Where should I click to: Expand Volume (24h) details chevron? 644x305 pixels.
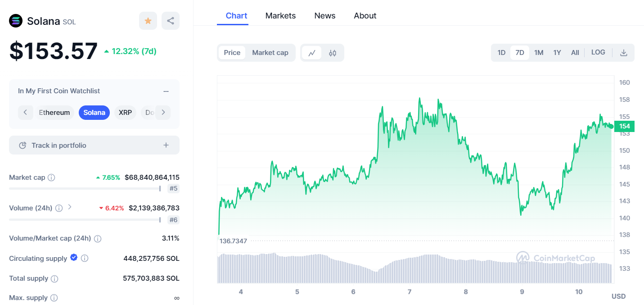coord(70,207)
